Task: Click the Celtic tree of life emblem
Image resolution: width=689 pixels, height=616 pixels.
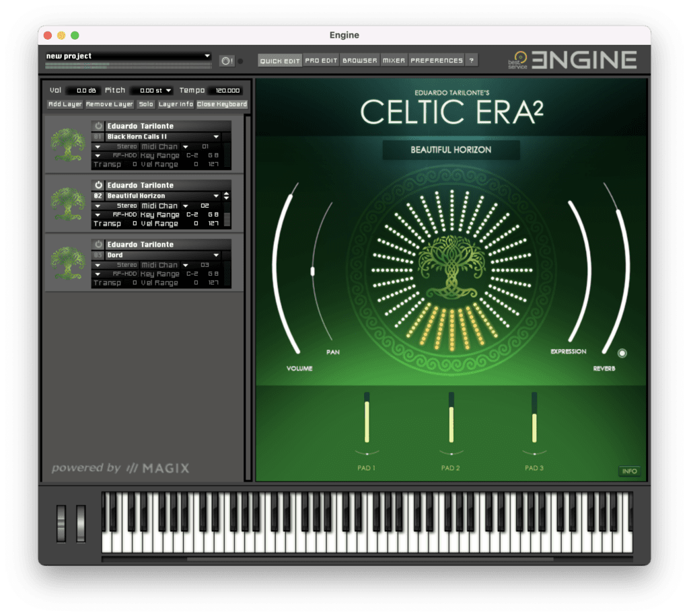Action: pos(451,268)
